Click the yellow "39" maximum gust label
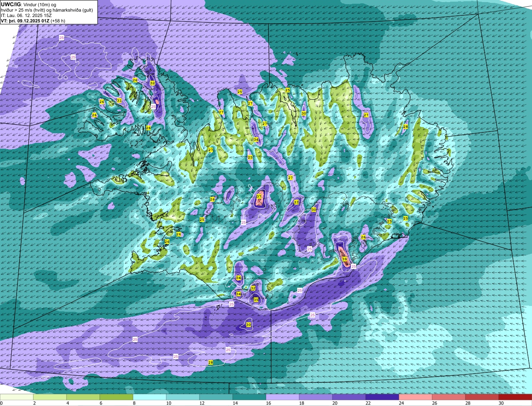 (x=345, y=259)
